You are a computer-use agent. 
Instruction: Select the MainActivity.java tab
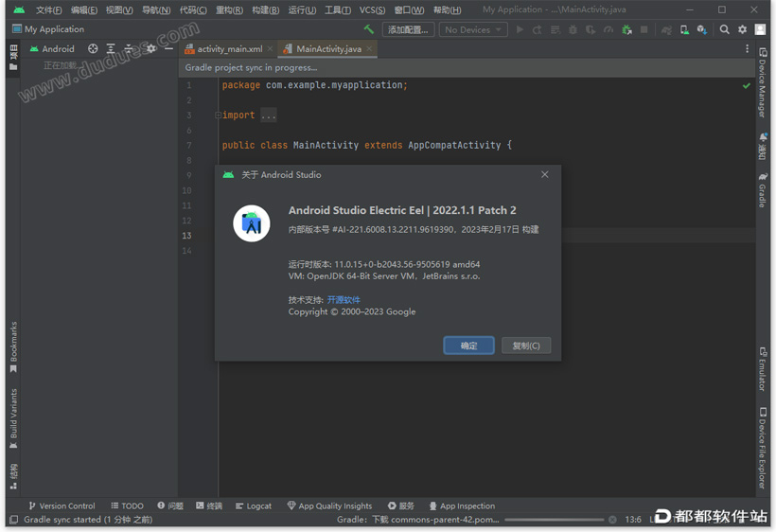click(326, 48)
